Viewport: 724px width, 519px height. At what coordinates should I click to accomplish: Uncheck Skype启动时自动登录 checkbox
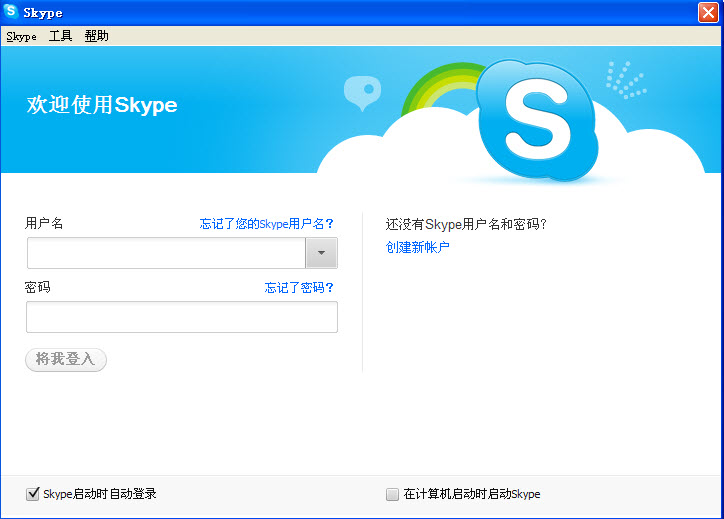coord(32,494)
